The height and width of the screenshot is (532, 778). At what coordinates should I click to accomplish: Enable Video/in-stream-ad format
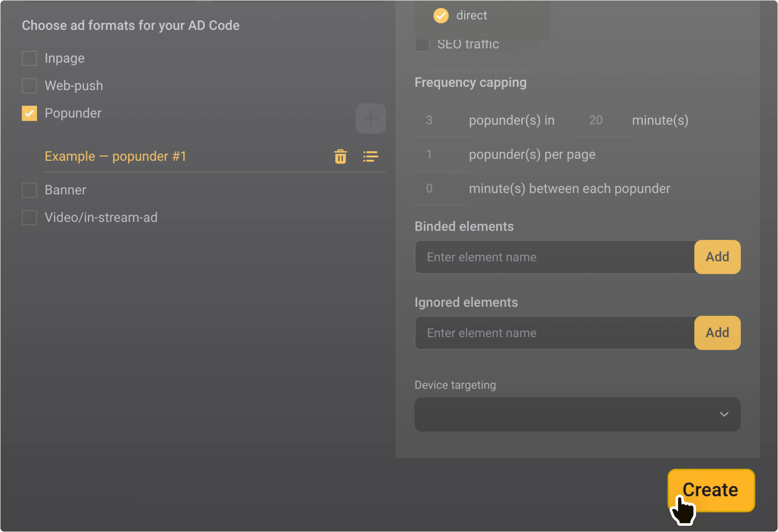[29, 217]
